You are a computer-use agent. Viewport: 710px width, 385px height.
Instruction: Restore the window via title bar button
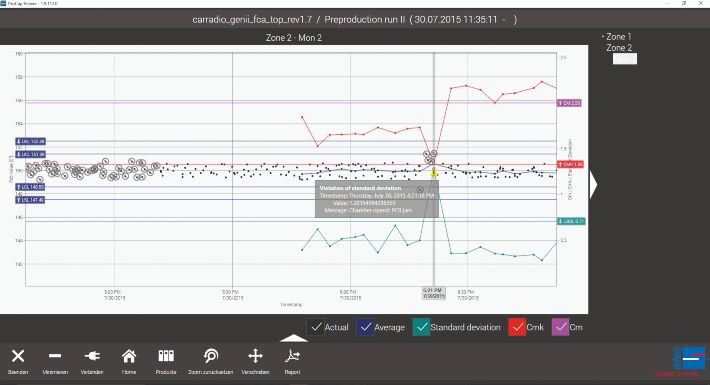(x=684, y=3)
